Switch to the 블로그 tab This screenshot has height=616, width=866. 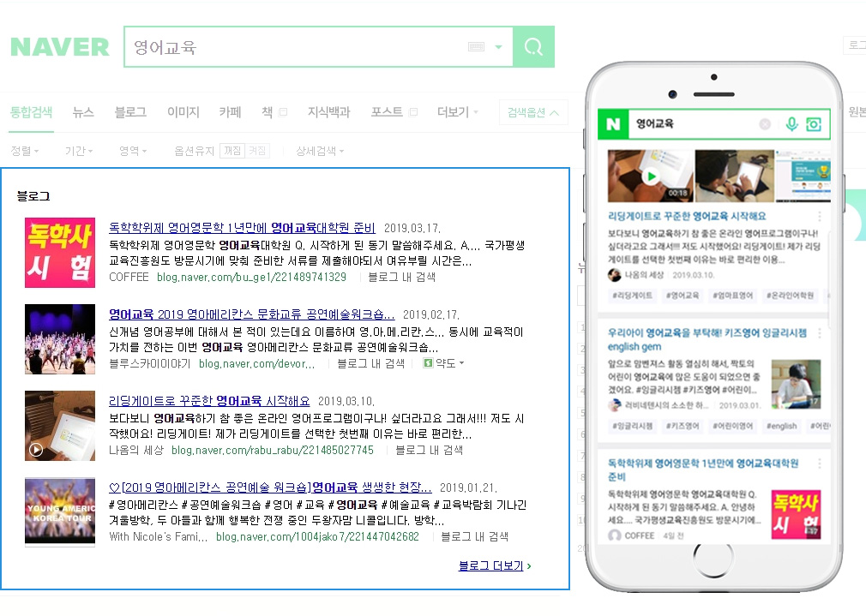click(x=130, y=112)
